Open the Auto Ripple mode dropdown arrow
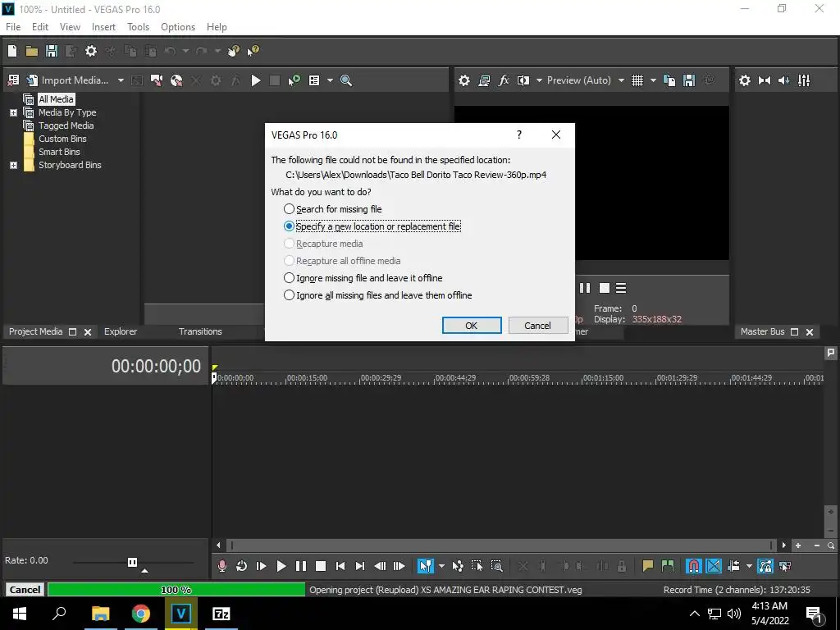Image resolution: width=840 pixels, height=630 pixels. point(749,566)
